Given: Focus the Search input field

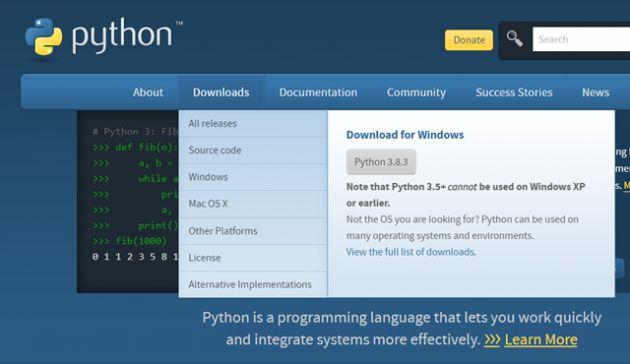Looking at the screenshot, I should pyautogui.click(x=581, y=39).
